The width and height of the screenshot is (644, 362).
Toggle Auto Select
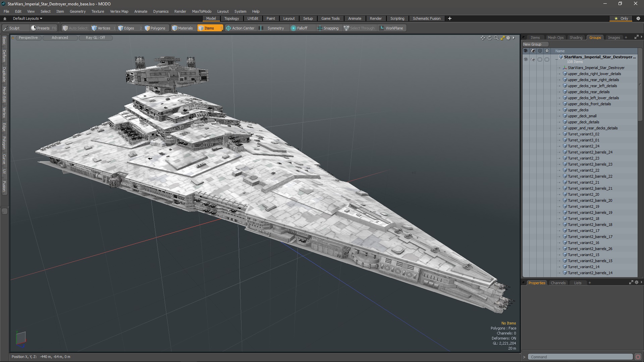coord(75,28)
